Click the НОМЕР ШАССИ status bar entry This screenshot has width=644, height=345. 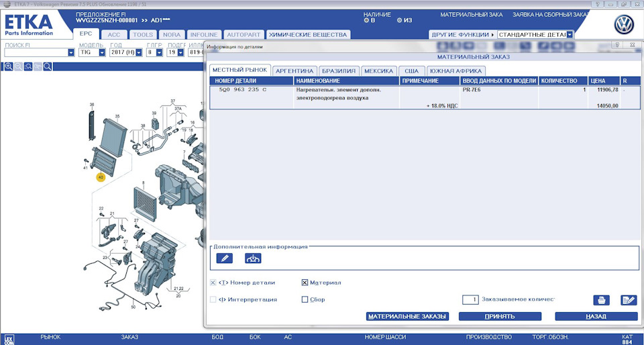click(x=385, y=337)
